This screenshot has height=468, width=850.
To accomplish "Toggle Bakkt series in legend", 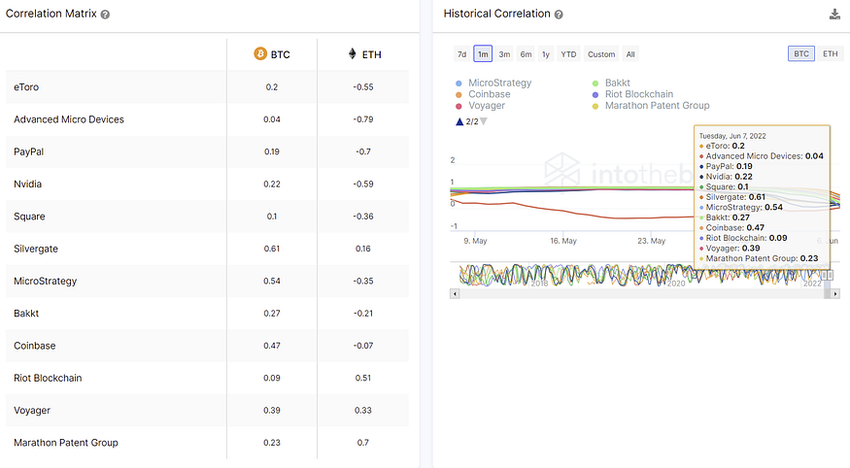I will click(611, 83).
